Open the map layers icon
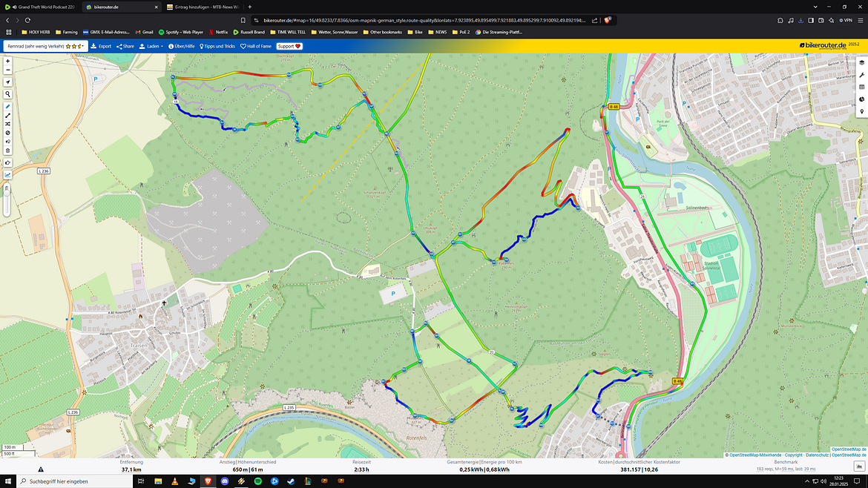The image size is (868, 488). (861, 62)
